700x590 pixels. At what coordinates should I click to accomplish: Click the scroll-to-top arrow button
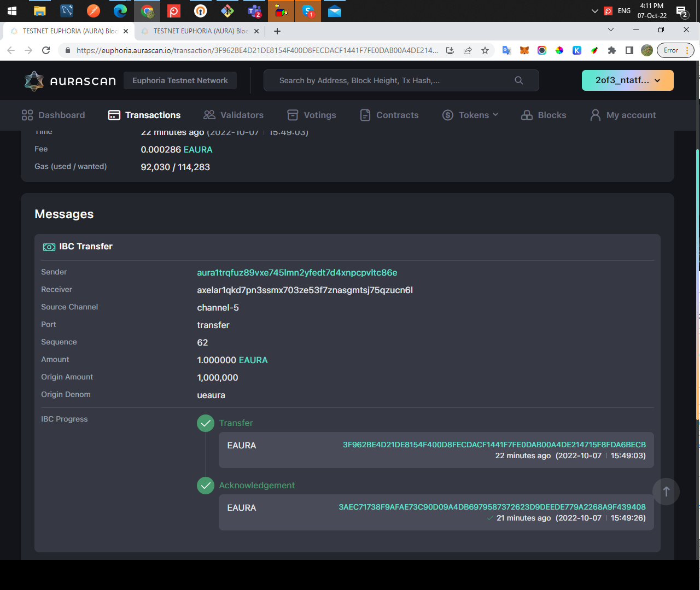tap(666, 492)
